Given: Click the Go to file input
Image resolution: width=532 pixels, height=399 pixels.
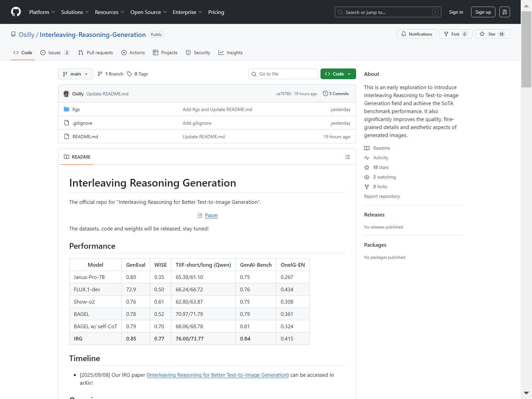Looking at the screenshot, I should [283, 74].
